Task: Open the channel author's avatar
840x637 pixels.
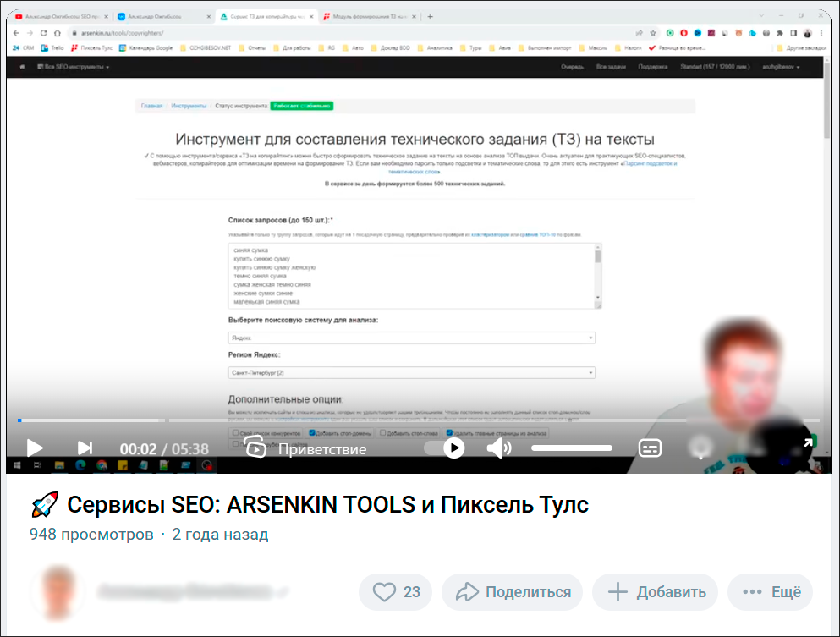Action: point(58,592)
